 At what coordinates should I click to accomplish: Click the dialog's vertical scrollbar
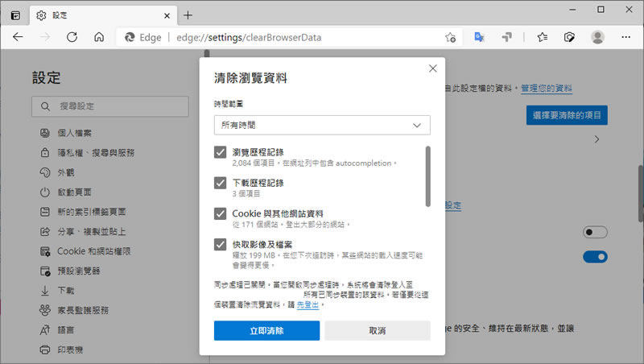point(428,176)
